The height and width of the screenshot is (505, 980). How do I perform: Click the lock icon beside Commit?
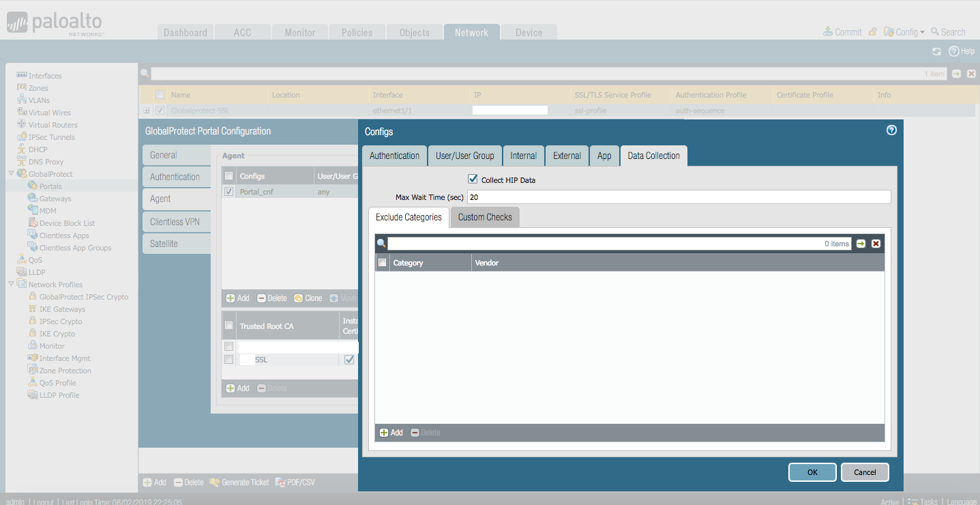pyautogui.click(x=872, y=32)
